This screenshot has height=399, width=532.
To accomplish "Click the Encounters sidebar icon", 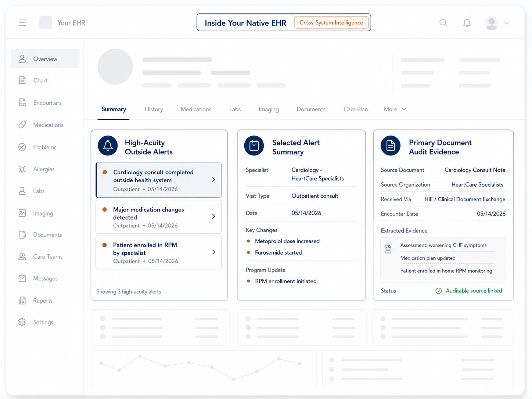I will point(22,103).
